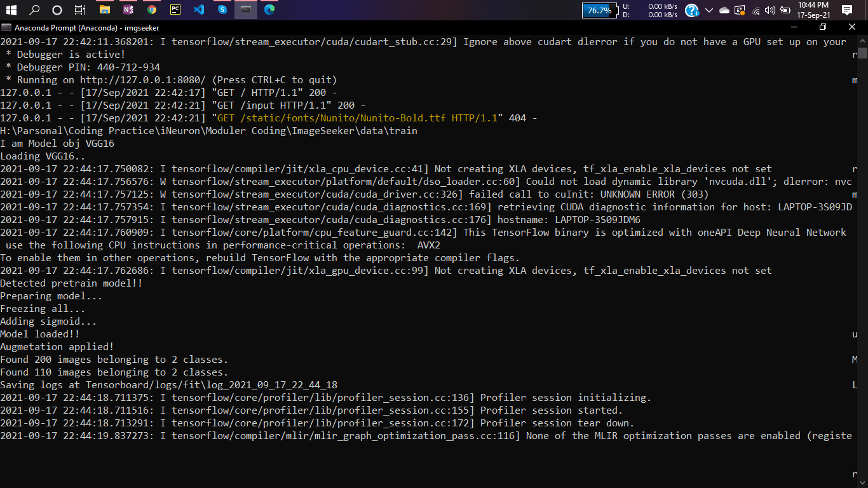
Task: Click 'Adding sigmoid...' line
Action: 48,322
